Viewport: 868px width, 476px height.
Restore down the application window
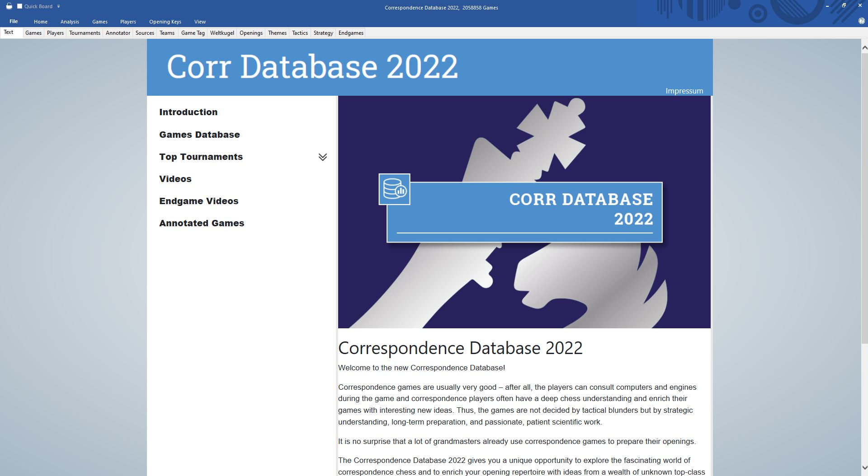844,5
